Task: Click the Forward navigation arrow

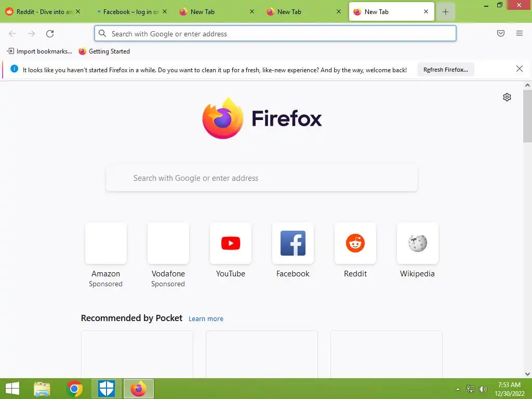Action: (31, 34)
